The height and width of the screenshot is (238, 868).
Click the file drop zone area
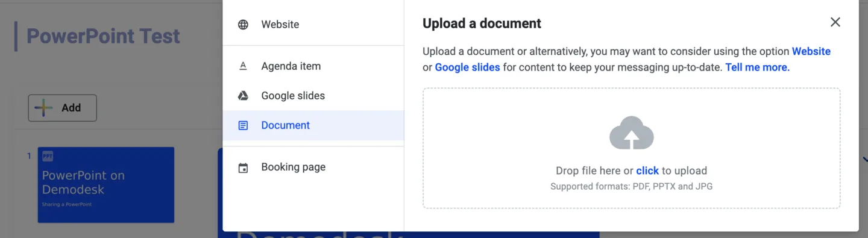tap(632, 148)
